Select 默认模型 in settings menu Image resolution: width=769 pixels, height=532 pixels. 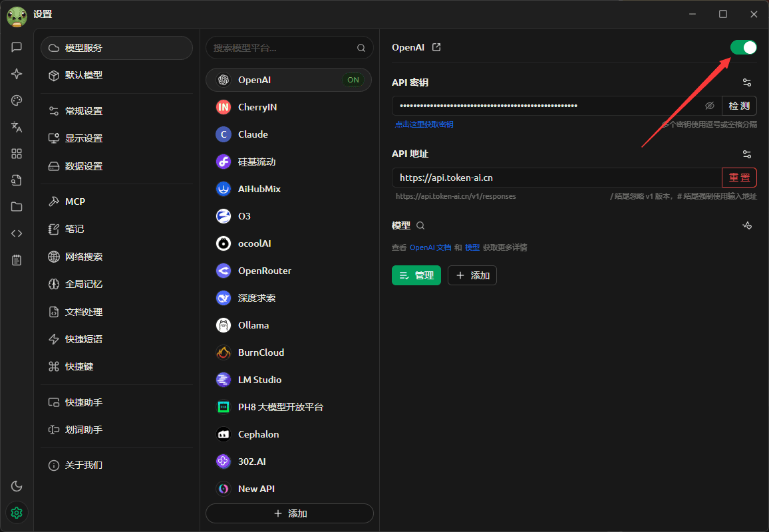(84, 75)
